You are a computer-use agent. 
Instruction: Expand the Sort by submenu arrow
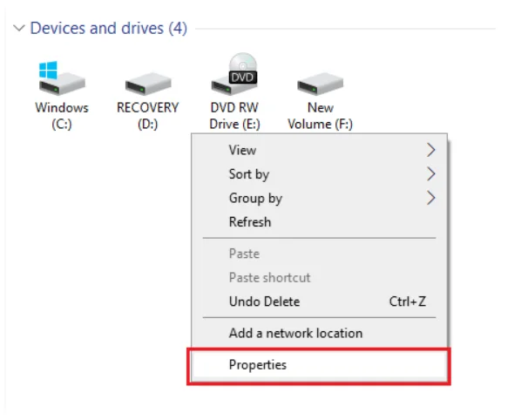431,173
